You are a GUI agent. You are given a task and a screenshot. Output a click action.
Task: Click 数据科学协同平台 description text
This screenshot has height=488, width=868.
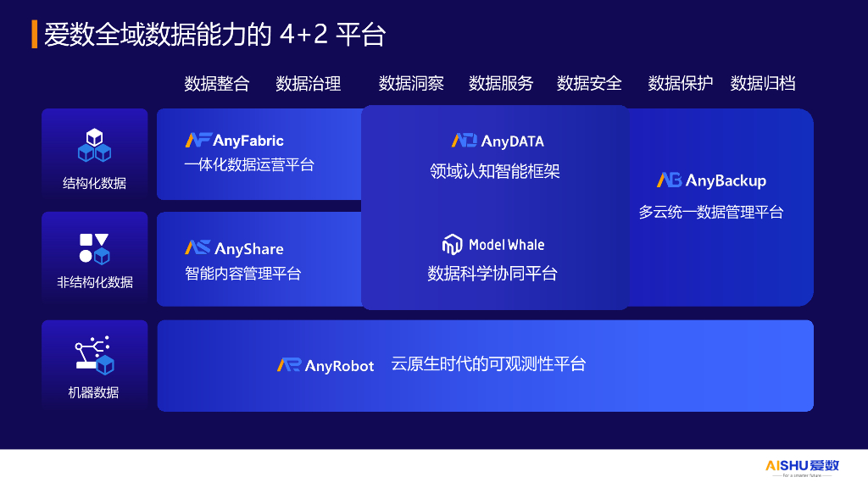tap(492, 274)
